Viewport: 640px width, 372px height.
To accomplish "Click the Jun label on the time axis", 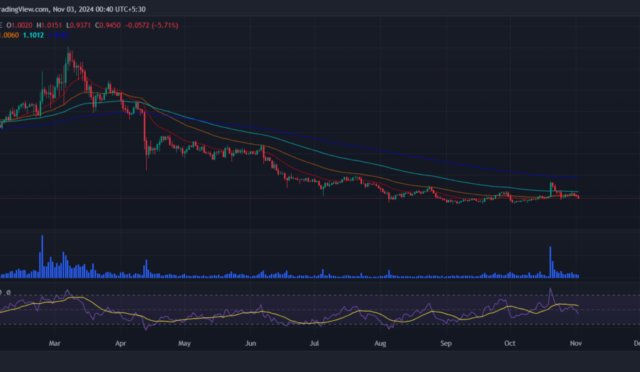I will (251, 343).
